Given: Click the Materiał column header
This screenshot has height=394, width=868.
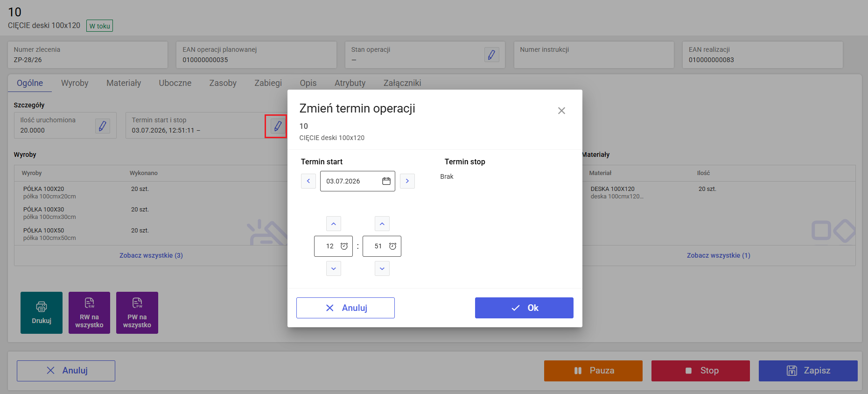Looking at the screenshot, I should point(600,173).
